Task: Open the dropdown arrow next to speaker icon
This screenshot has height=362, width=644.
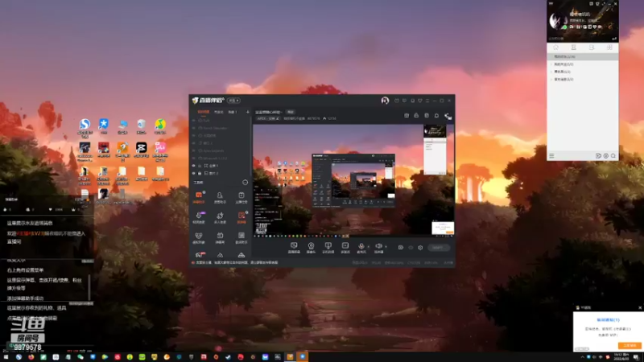Action: point(386,247)
